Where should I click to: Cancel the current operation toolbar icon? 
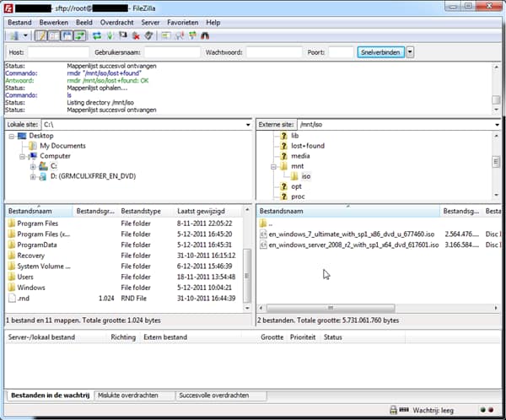click(123, 35)
